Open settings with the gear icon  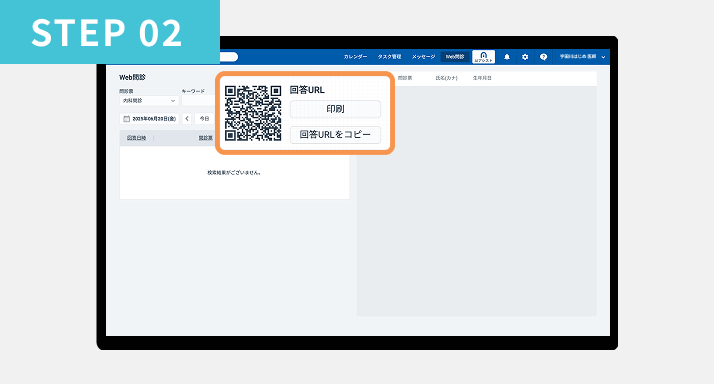pos(525,57)
